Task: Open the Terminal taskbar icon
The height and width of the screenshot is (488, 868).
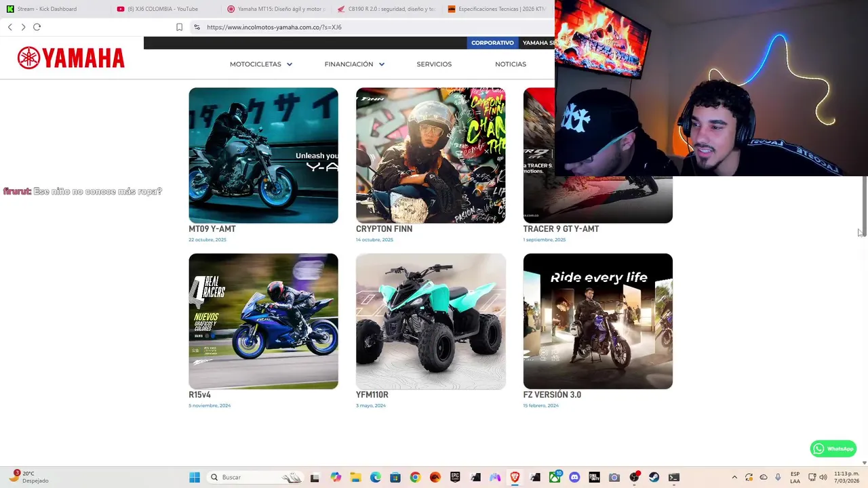Action: pyautogui.click(x=674, y=477)
